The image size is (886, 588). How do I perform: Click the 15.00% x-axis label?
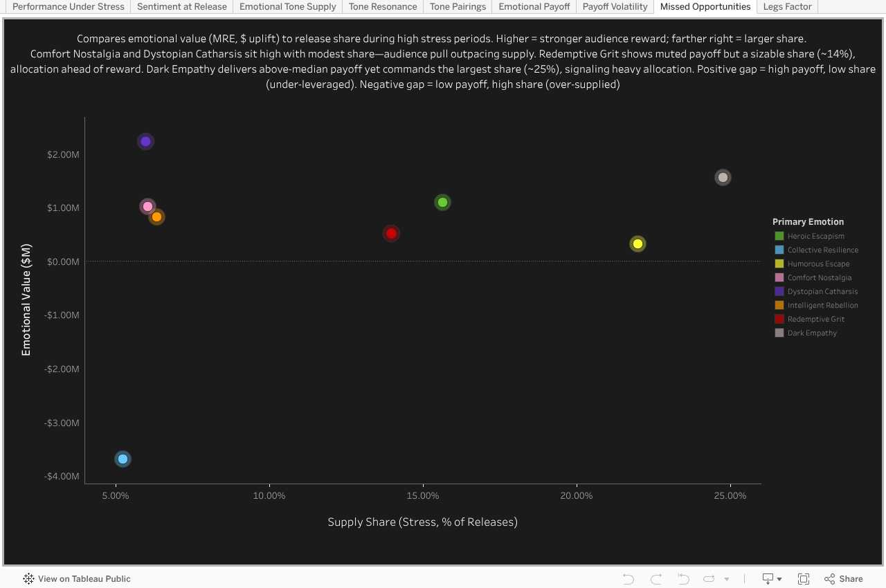(423, 496)
